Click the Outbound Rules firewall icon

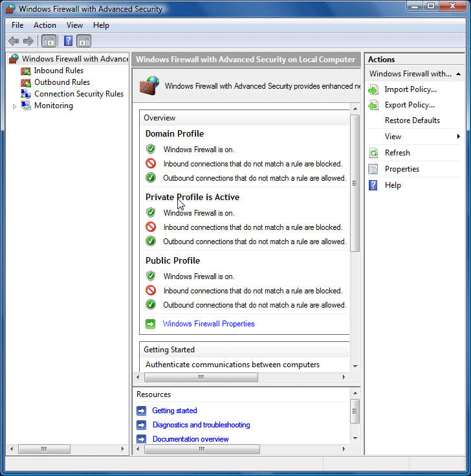pos(26,83)
